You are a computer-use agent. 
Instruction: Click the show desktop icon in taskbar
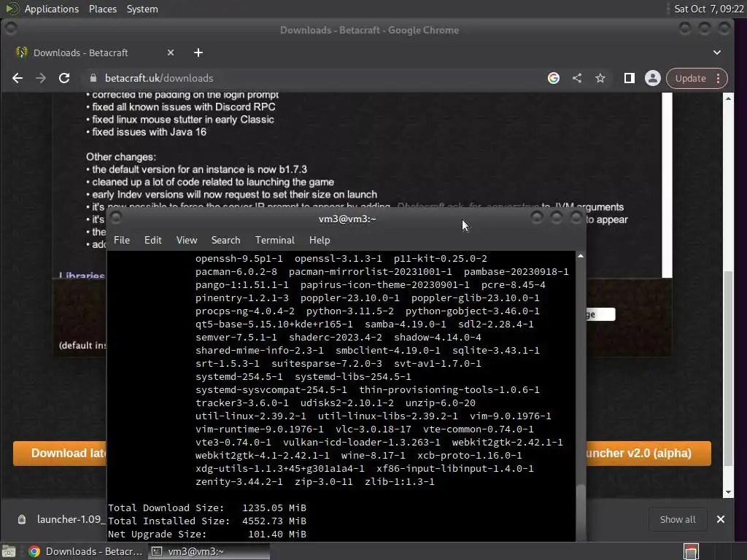click(x=9, y=551)
